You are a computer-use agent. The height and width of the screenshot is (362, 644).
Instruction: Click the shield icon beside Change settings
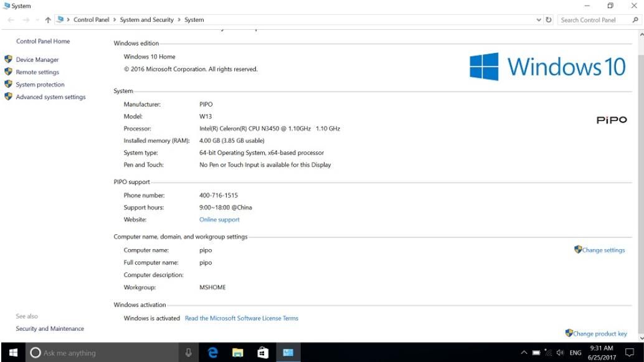click(x=578, y=249)
